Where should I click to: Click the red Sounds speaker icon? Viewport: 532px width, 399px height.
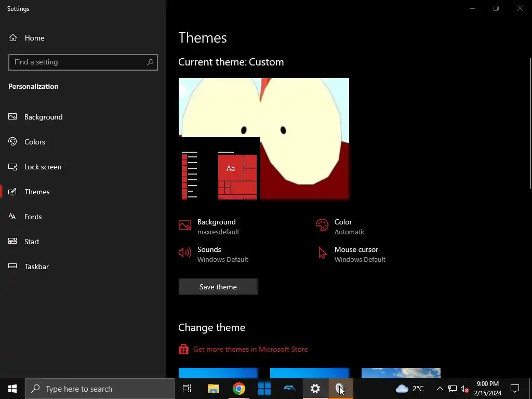pos(185,252)
